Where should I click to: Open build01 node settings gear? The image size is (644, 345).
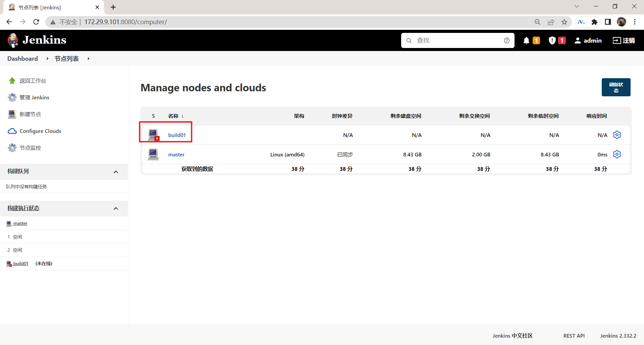pyautogui.click(x=617, y=135)
